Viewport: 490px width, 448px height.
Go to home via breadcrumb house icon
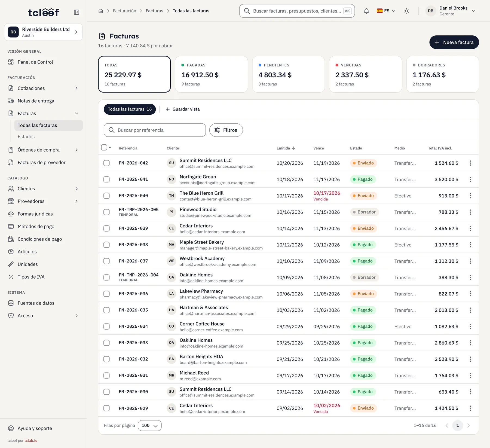pos(101,11)
